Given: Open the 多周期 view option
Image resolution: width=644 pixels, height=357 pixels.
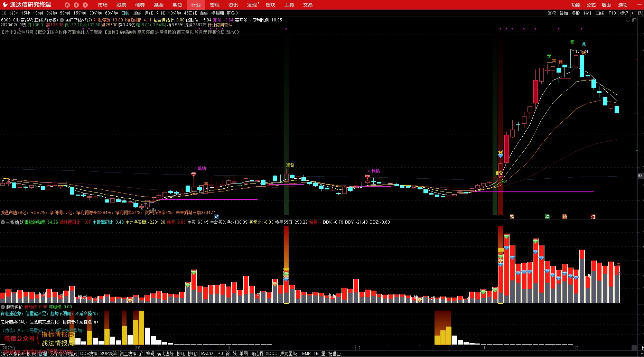Looking at the screenshot, I should [217, 13].
